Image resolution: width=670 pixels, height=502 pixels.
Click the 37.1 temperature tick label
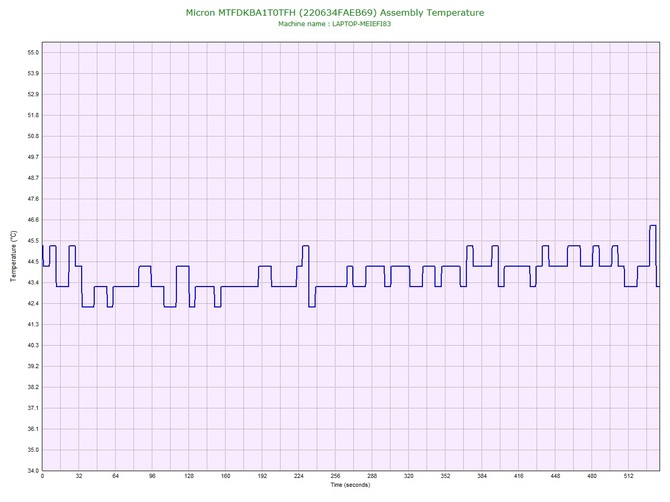tap(33, 408)
